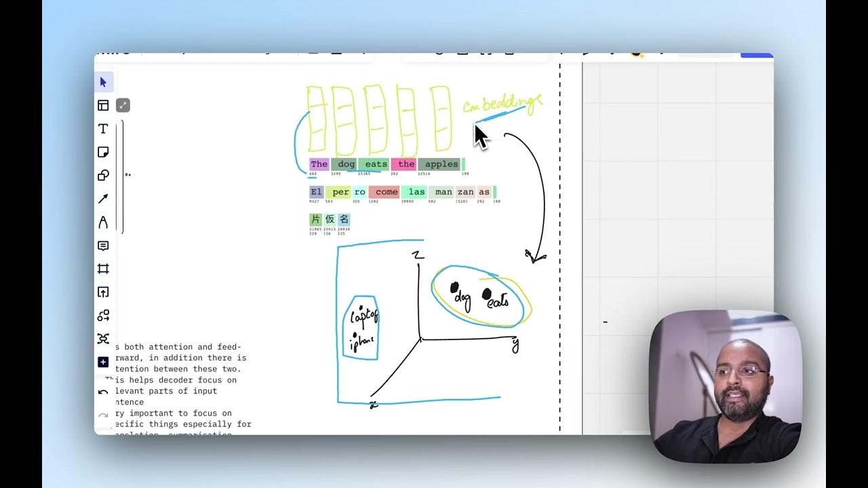Viewport: 868px width, 488px height.
Task: Click the 'y' axis label
Action: click(515, 345)
